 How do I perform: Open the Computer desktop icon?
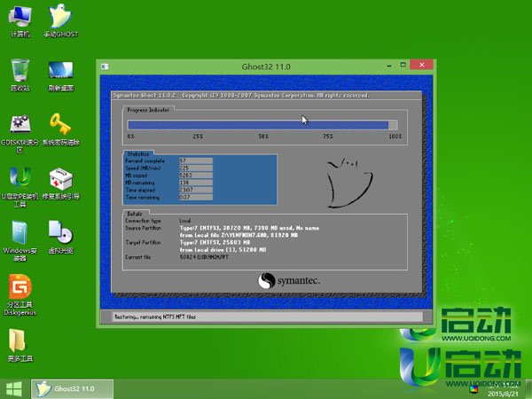(x=20, y=21)
